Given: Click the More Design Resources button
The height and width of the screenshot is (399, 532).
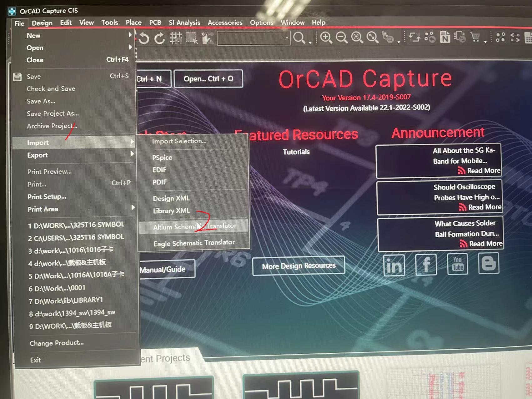Looking at the screenshot, I should pos(298,265).
